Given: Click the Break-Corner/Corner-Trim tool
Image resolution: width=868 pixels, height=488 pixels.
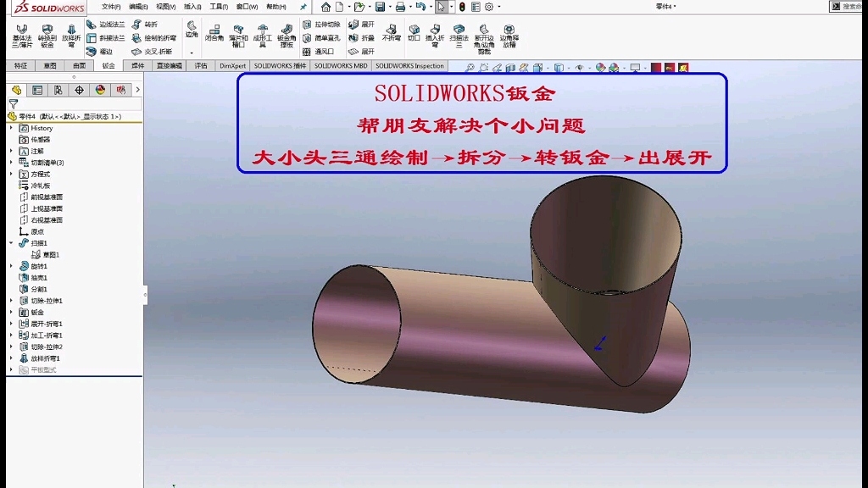Looking at the screenshot, I should click(484, 39).
